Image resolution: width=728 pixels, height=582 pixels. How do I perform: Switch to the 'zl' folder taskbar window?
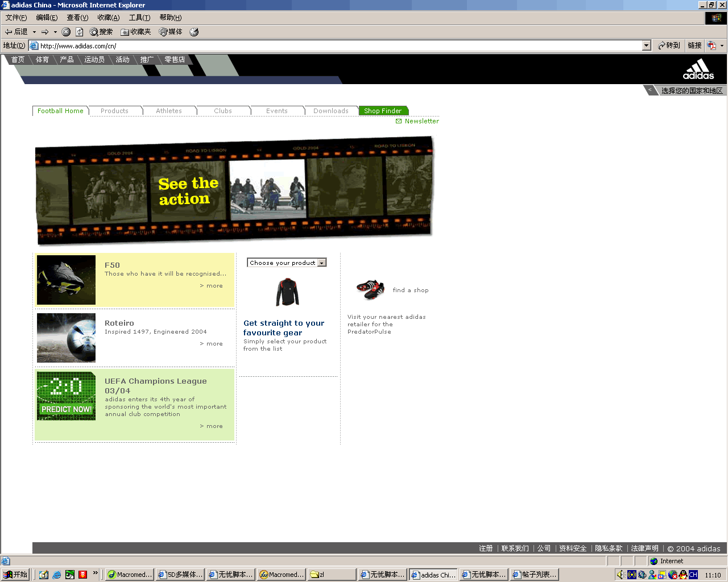[332, 575]
